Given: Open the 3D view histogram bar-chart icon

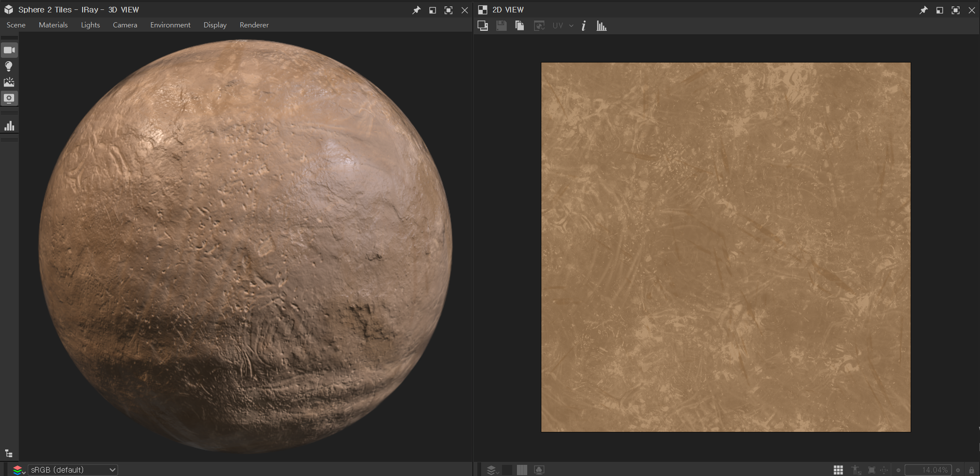Looking at the screenshot, I should [x=9, y=126].
